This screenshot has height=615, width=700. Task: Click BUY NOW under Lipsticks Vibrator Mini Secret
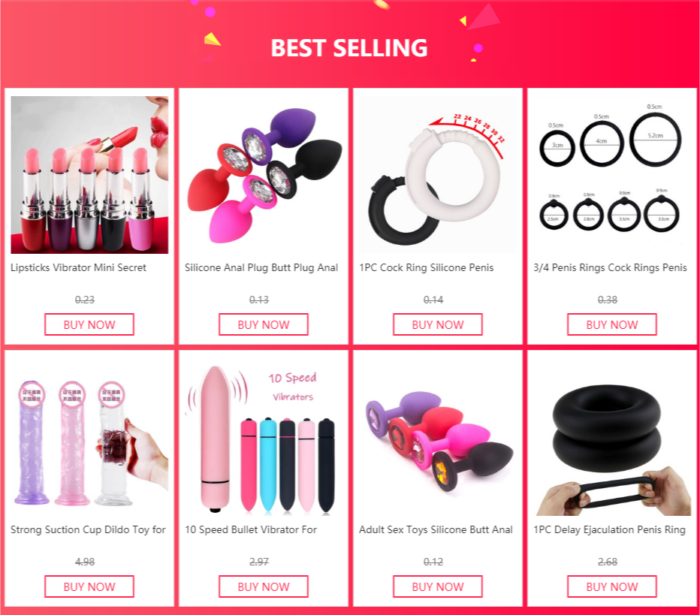click(89, 324)
